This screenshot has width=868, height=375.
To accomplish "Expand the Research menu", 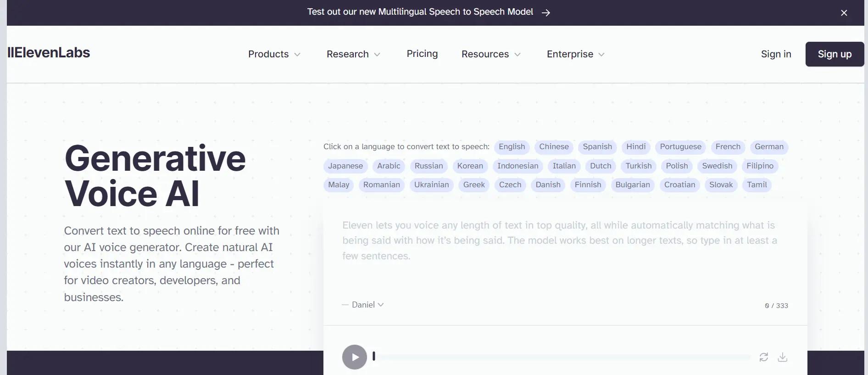I will pyautogui.click(x=353, y=54).
